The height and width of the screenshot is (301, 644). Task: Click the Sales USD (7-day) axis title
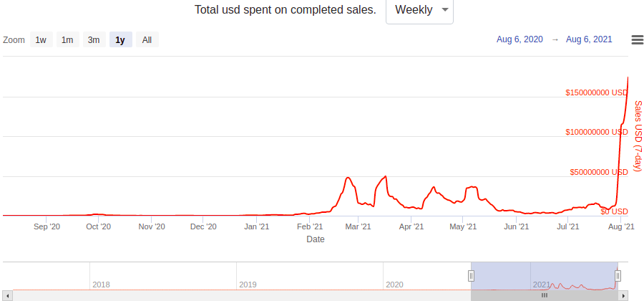coord(638,136)
